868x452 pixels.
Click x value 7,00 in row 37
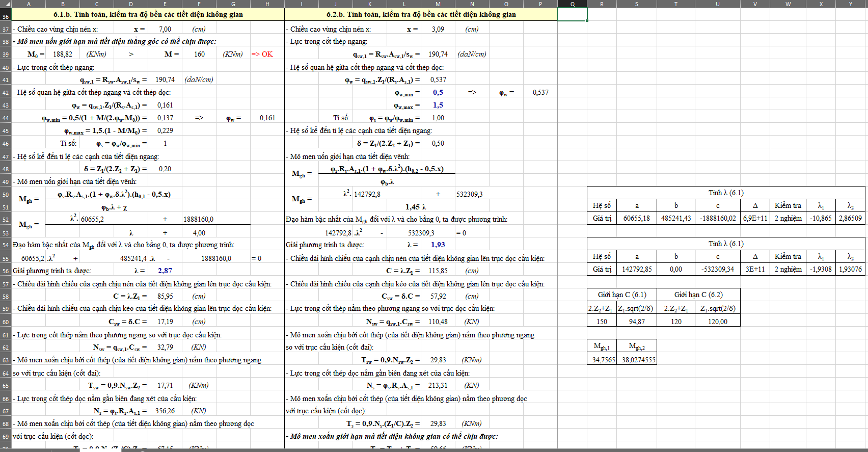click(x=165, y=29)
